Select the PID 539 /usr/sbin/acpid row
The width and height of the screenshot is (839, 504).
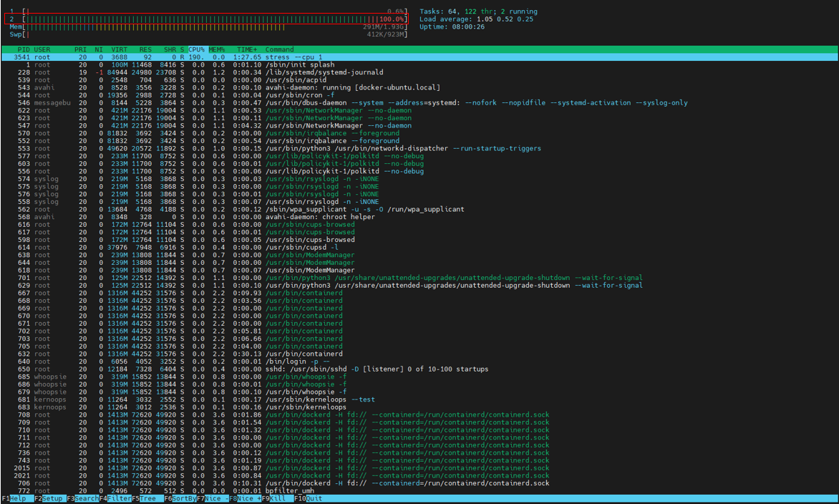click(419, 79)
